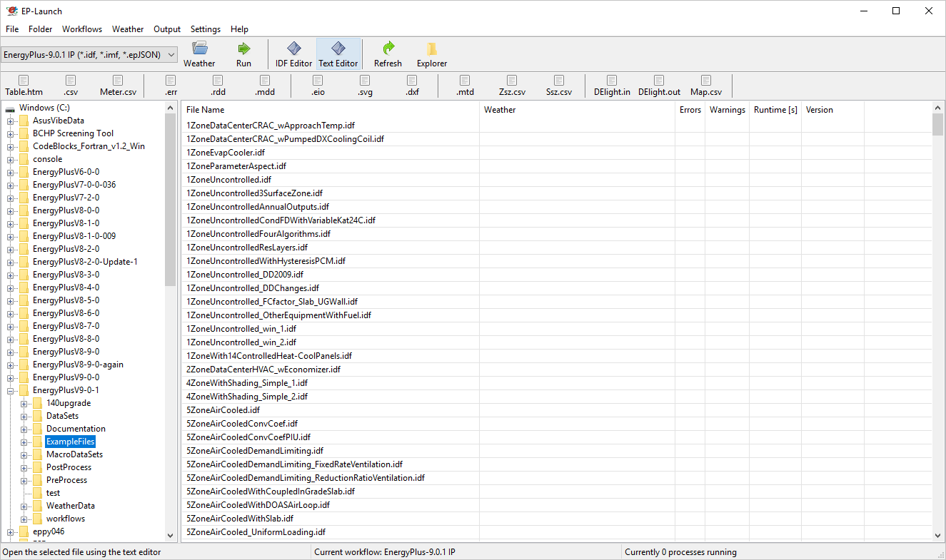Open the DElight.out output file

[659, 86]
